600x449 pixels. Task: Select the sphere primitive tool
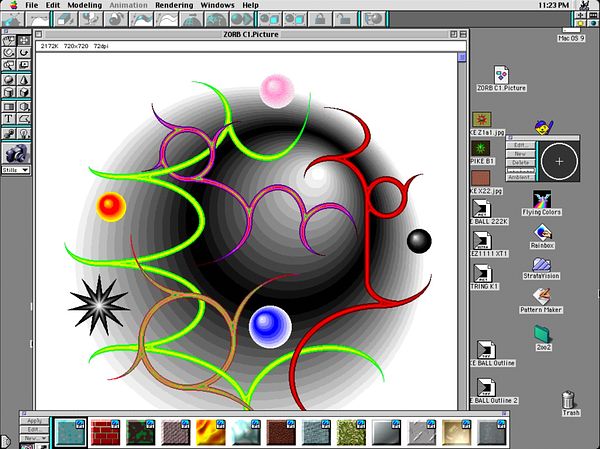tap(8, 79)
